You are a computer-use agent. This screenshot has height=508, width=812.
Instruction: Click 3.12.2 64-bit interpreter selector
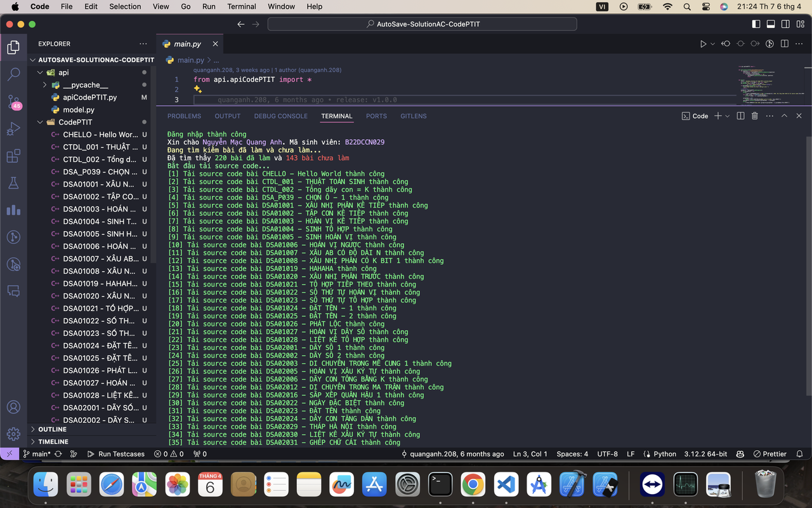tap(705, 454)
